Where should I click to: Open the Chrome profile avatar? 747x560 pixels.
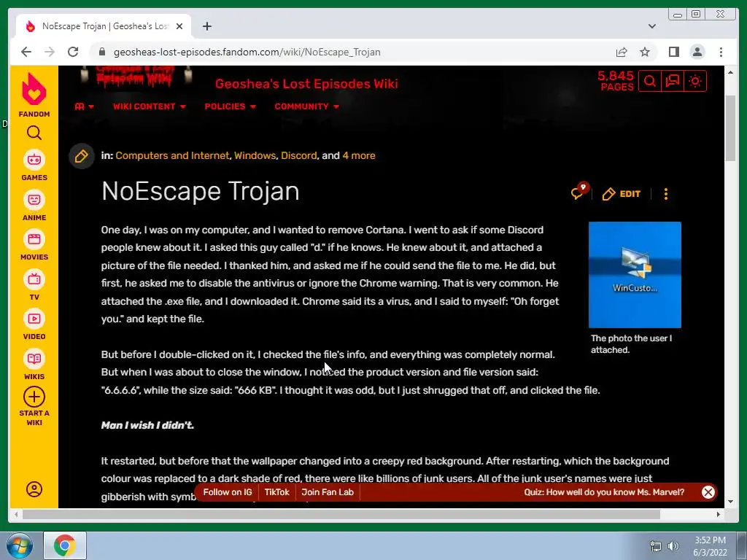click(697, 52)
